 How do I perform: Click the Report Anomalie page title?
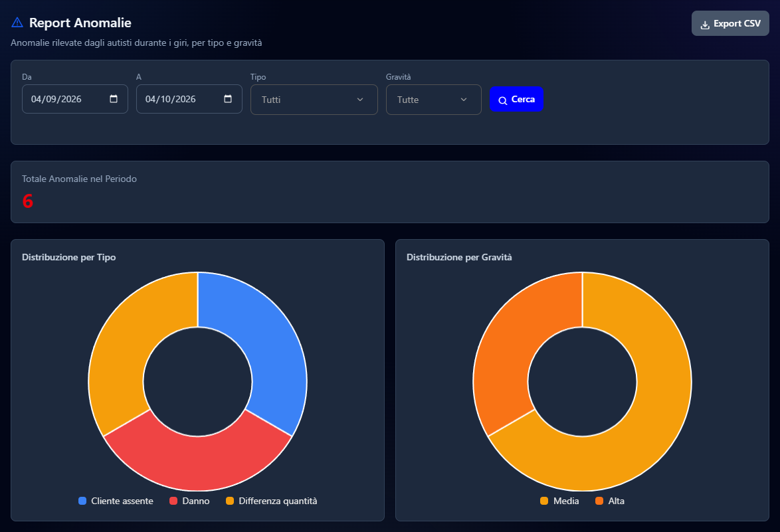(80, 23)
